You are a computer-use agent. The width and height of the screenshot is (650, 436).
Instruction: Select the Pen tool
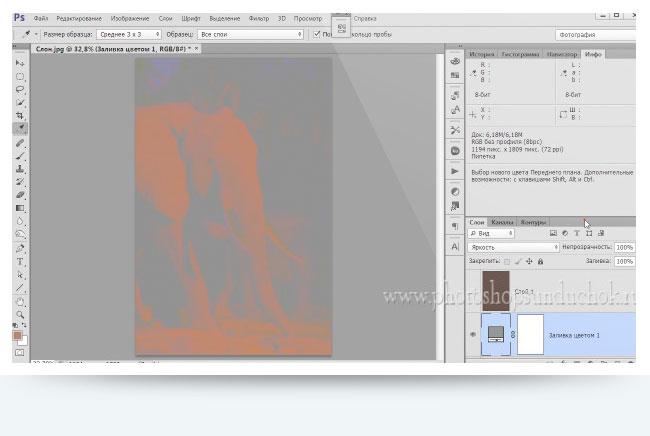tap(20, 249)
